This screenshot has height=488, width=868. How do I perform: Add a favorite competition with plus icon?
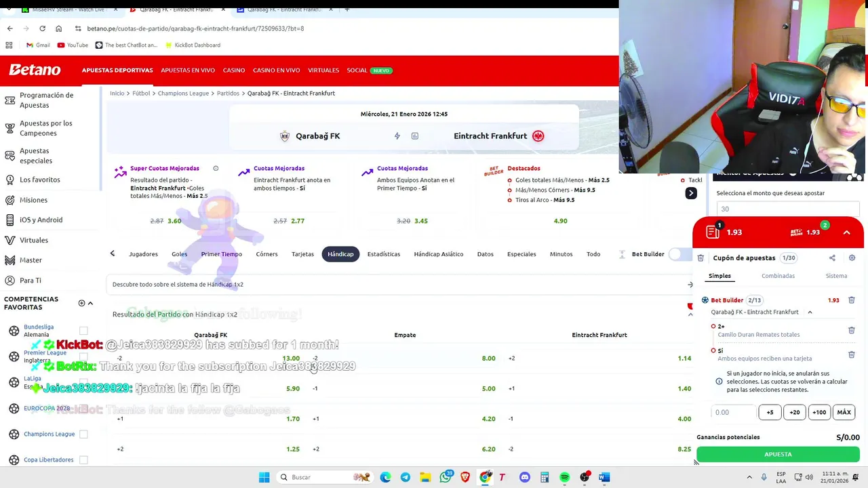coord(81,303)
